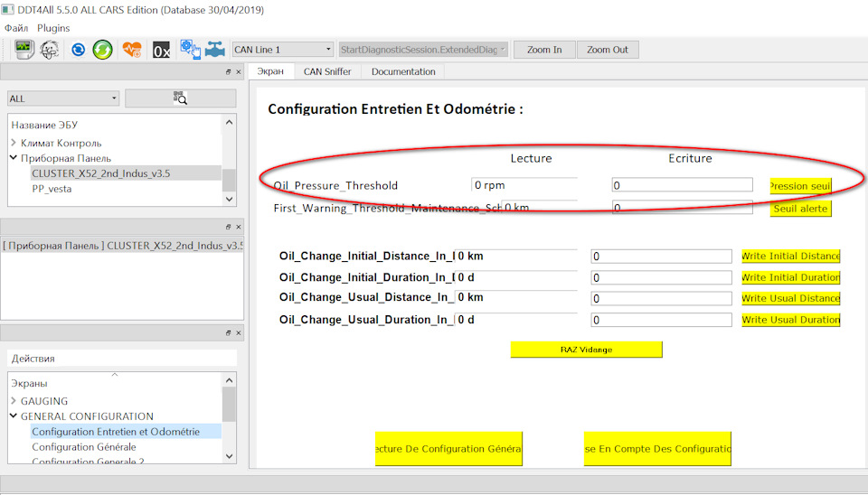Click the Write Usual Duration button
This screenshot has height=495, width=868.
[791, 320]
